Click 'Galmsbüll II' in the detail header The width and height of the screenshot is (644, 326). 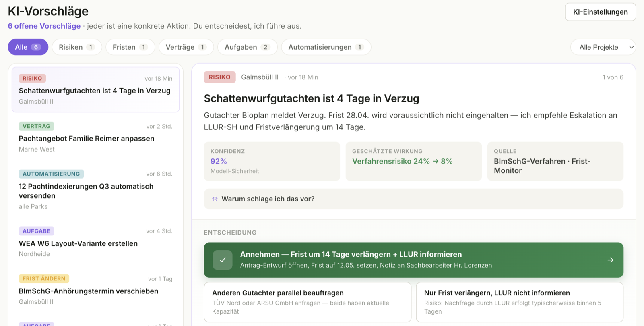pos(260,77)
